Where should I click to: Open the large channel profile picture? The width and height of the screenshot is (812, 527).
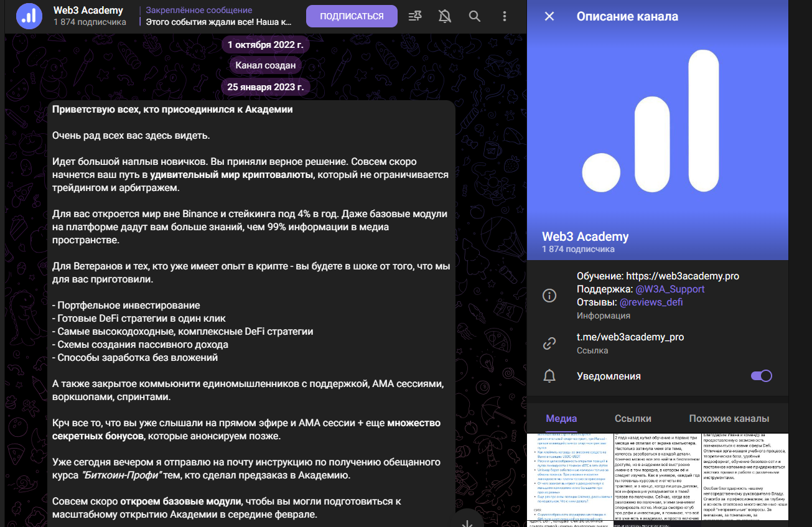click(658, 130)
